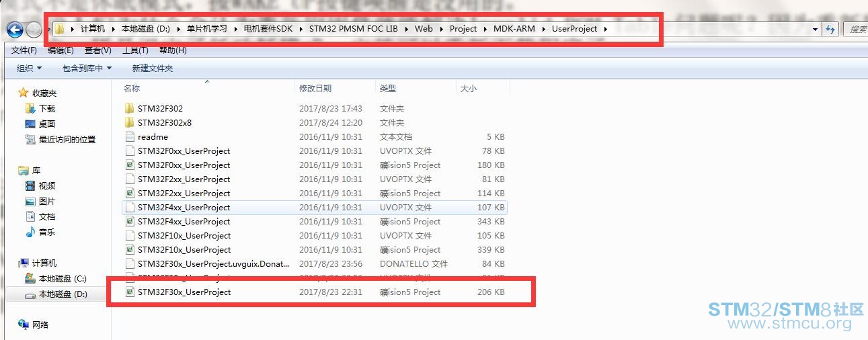Screen dimensions: 868x340
Task: Click the date '2017/8/24 12:20' cell
Action: 331,122
